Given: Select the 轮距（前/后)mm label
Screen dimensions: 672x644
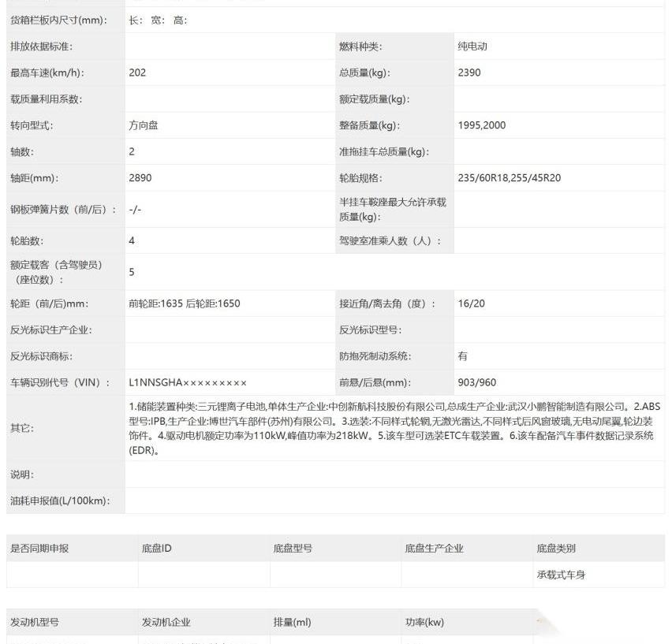Looking at the screenshot, I should tap(49, 303).
